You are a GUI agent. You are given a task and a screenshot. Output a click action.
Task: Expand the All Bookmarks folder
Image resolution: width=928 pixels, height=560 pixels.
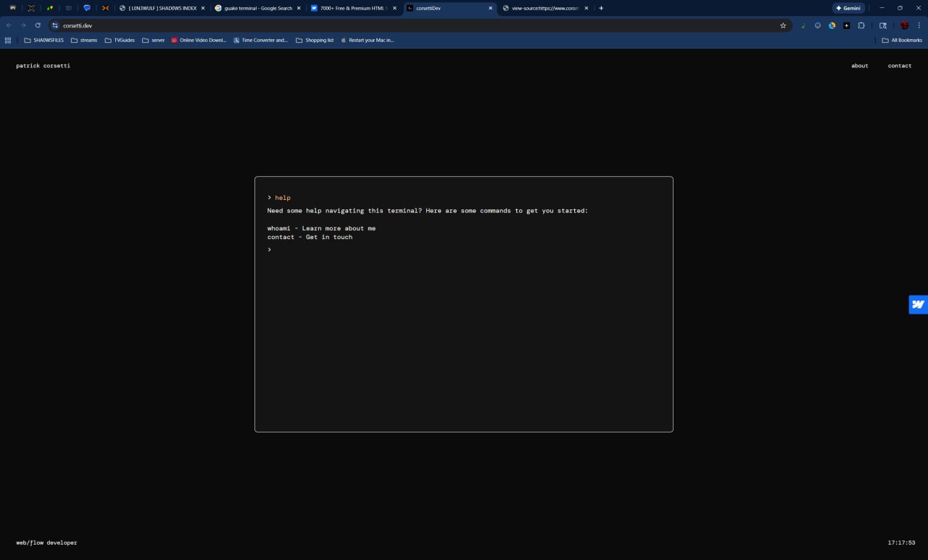902,41
